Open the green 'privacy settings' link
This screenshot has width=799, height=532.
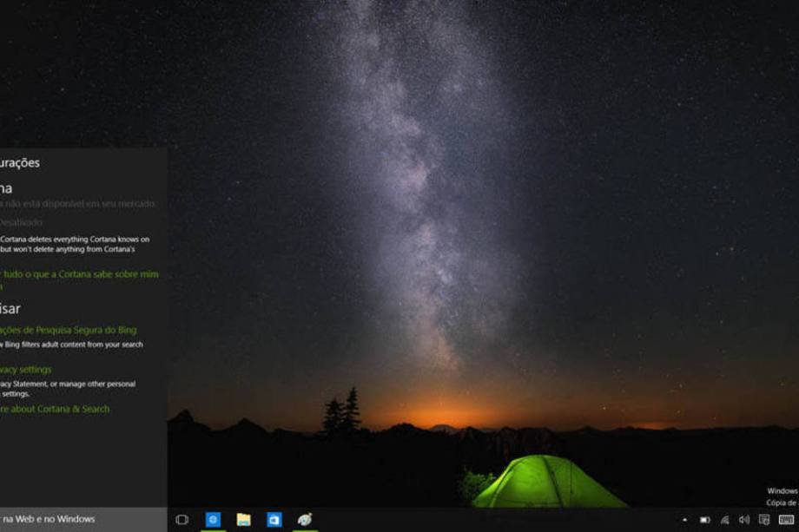coord(26,370)
